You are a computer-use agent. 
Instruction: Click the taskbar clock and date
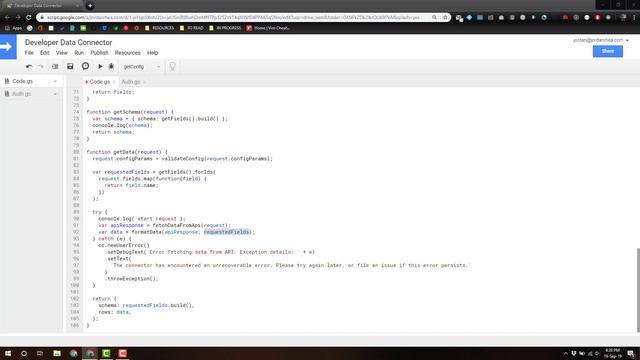click(x=613, y=353)
